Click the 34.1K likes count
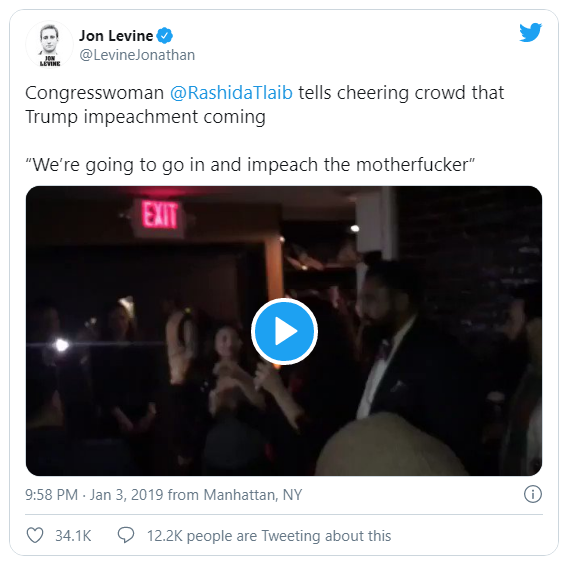The width and height of the screenshot is (564, 570). [x=73, y=536]
